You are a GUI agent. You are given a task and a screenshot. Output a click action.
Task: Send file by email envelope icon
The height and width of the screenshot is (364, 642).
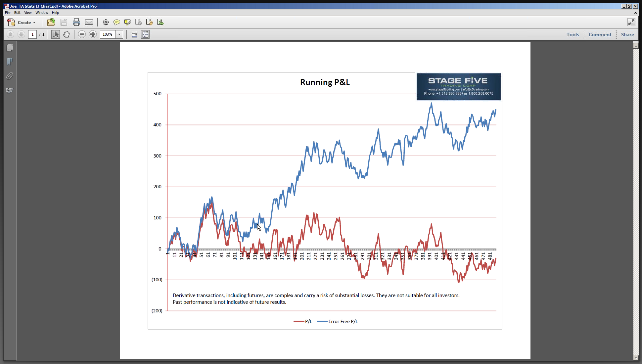pos(89,23)
